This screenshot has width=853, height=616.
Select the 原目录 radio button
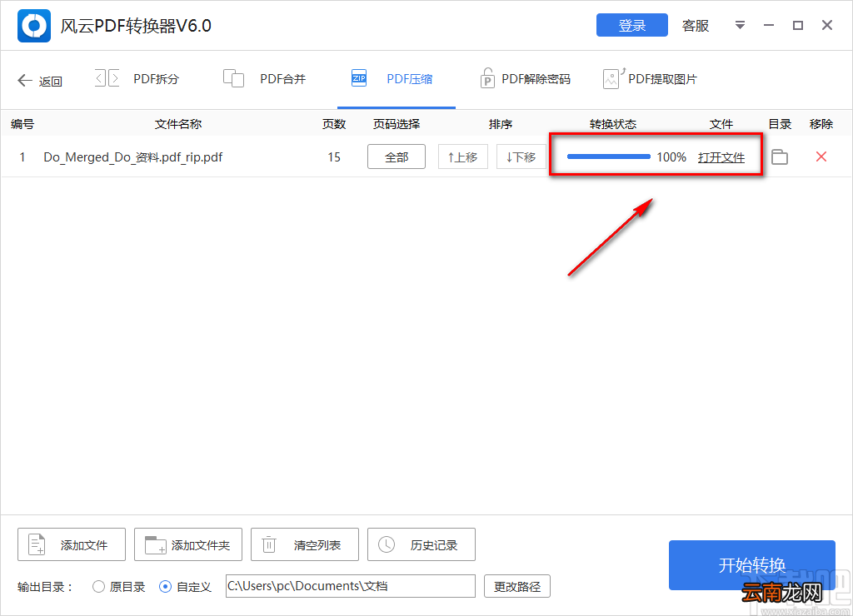coord(98,587)
